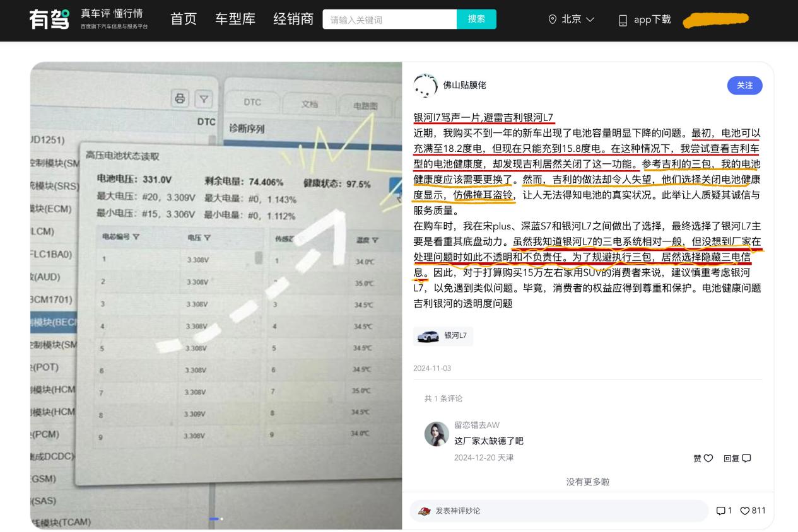Toggle follow with the 关注 button
This screenshot has width=798, height=532.
(x=744, y=85)
